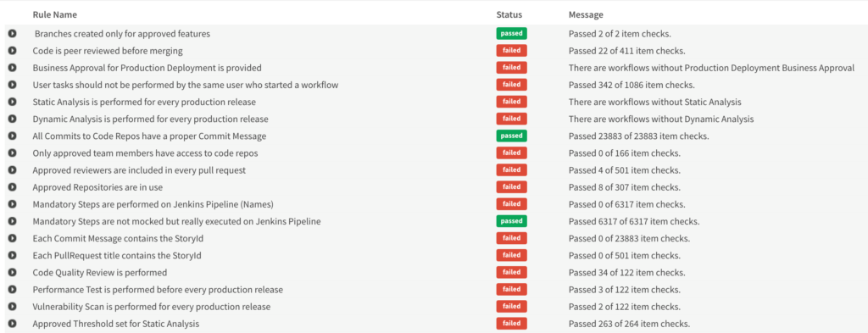Click arrow icon beside Vulnerability Scan is performed rule
The height and width of the screenshot is (333, 868).
[x=12, y=307]
